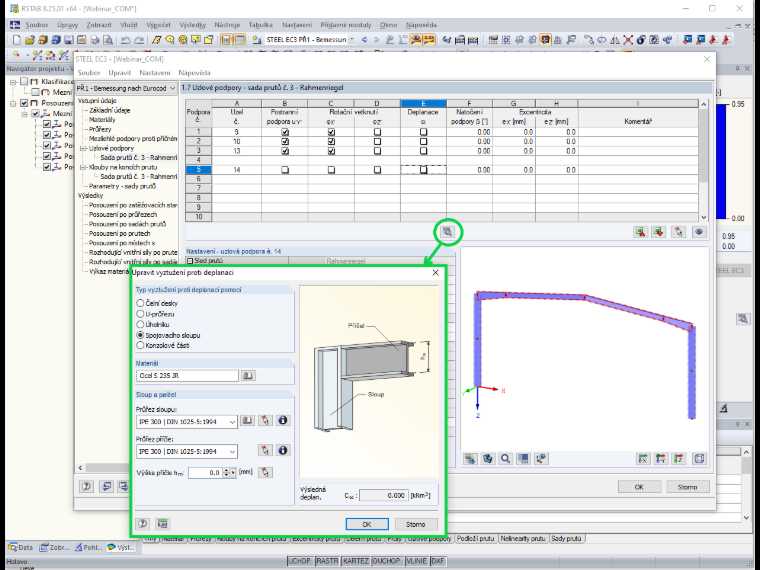Open column cross-section library beside Průřez sloupu
Image resolution: width=760 pixels, height=570 pixels.
point(247,420)
